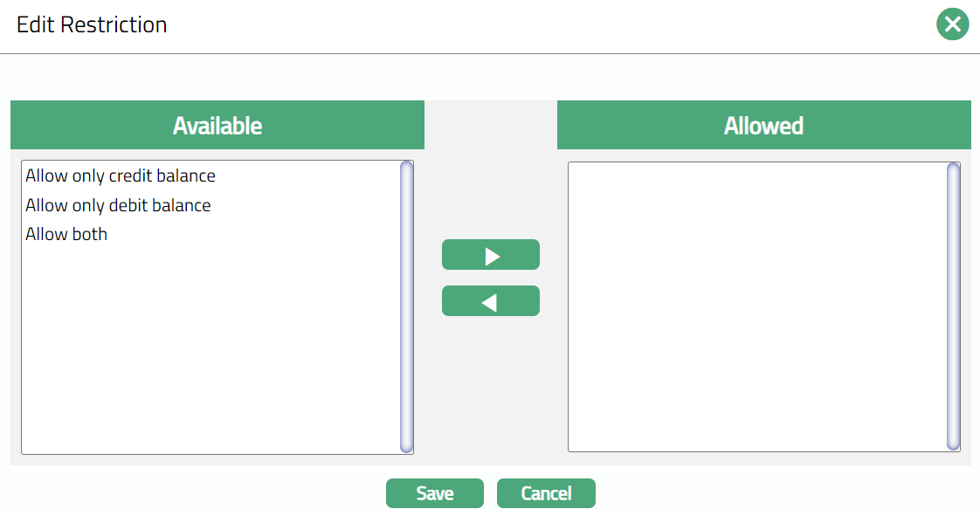Click blank space below "Allow both" item

[x=210, y=349]
